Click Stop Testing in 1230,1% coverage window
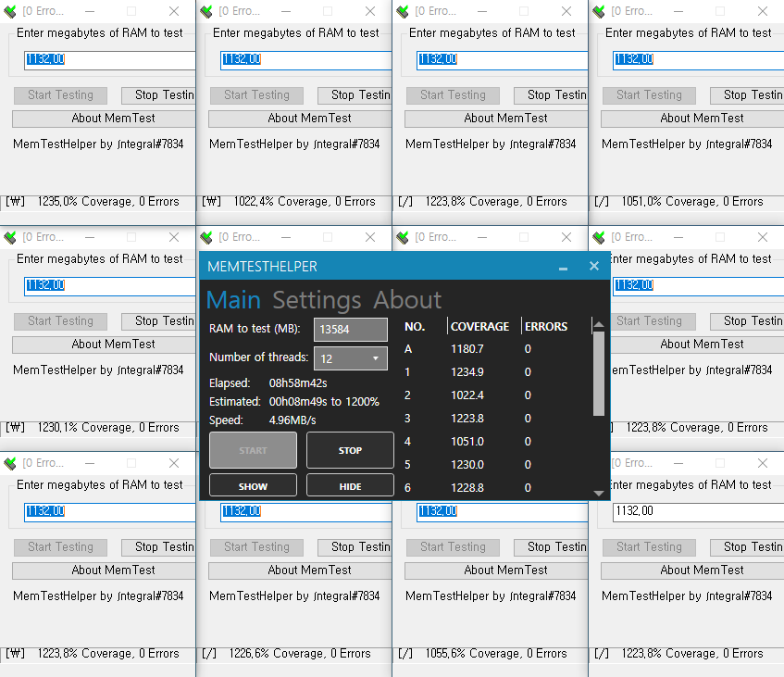Screen dimensions: 784x677 click(x=158, y=321)
